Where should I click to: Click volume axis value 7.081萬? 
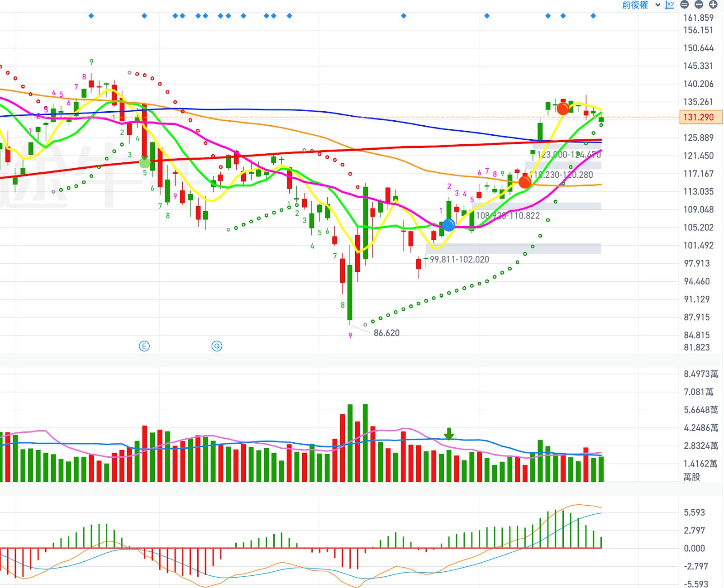pyautogui.click(x=699, y=392)
